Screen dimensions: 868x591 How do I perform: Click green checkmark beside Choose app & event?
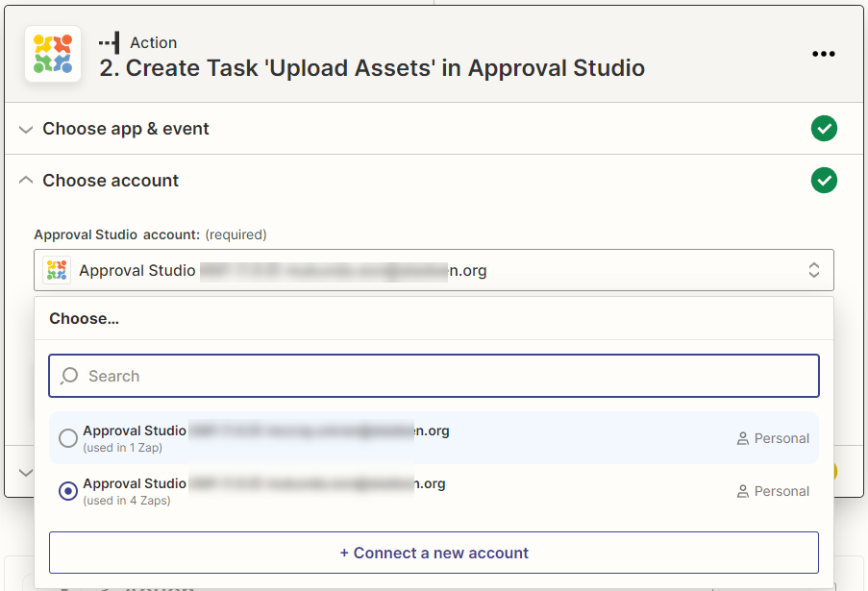point(823,129)
